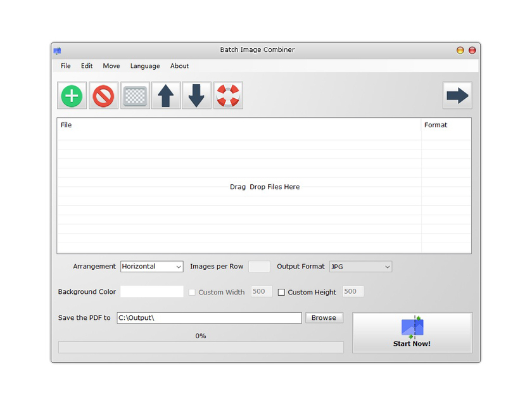Viewport: 532px width, 399px height.
Task: Toggle the Custom Width checkbox
Action: (x=192, y=292)
